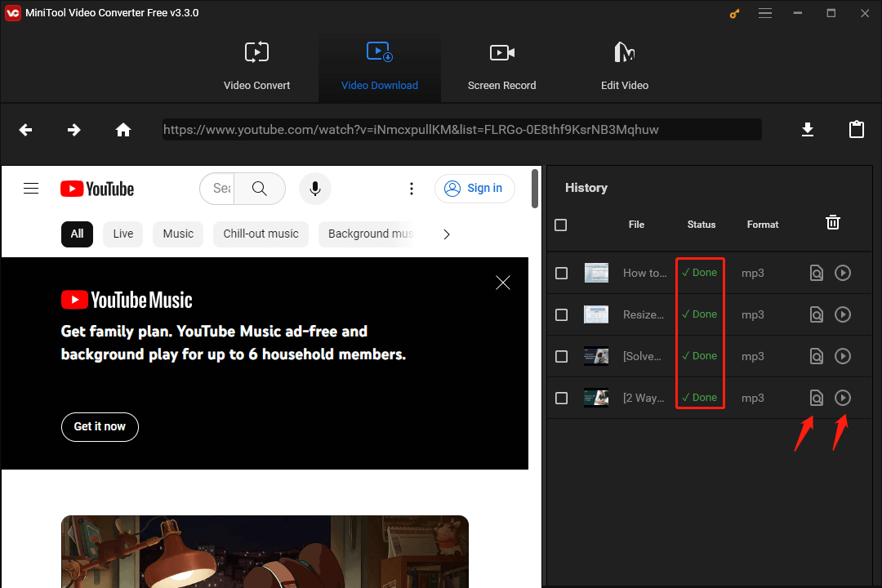Play the '[Solve...' downloaded file
Screen dimensions: 882x588
coord(843,356)
